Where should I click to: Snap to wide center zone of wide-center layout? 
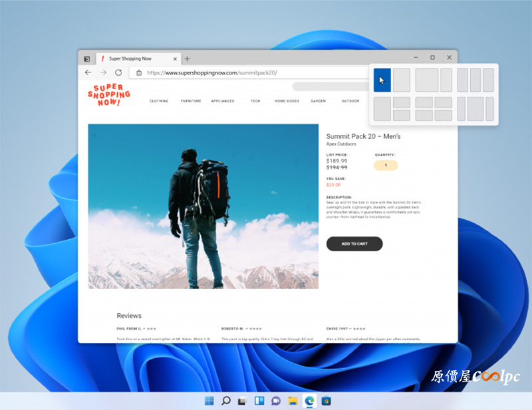[475, 109]
